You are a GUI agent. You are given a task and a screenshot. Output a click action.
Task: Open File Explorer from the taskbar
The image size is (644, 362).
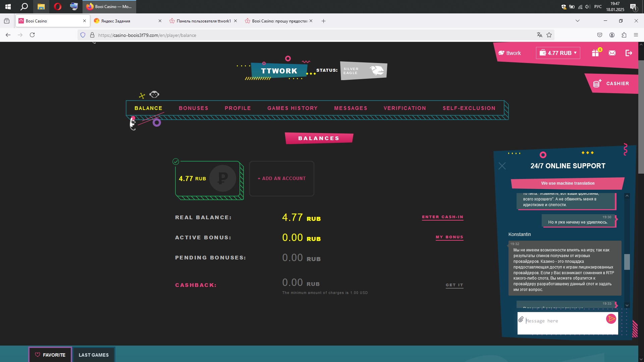pos(41,7)
